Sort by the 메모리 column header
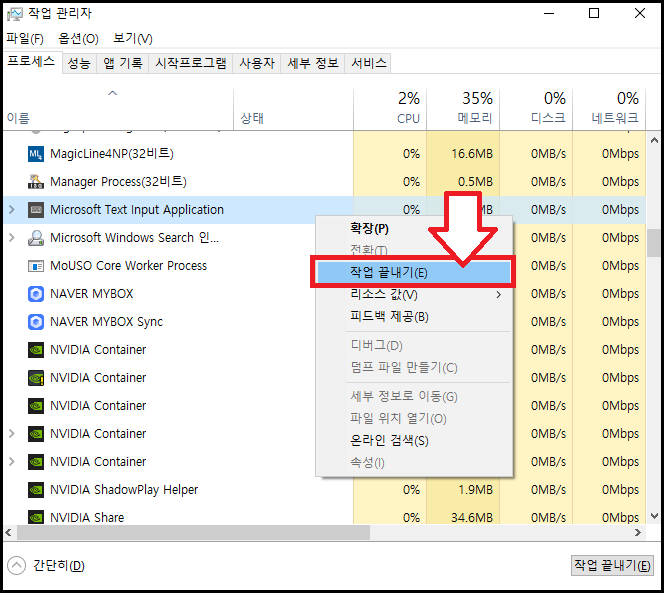The height and width of the screenshot is (593, 664). [x=463, y=109]
